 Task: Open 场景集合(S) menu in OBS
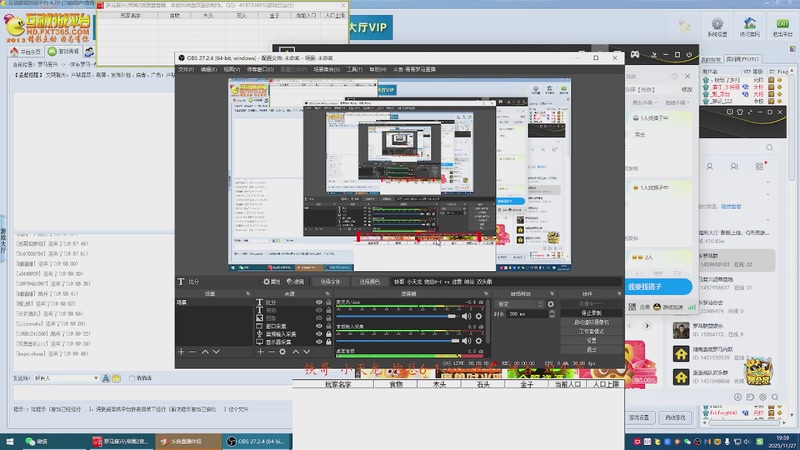pyautogui.click(x=327, y=69)
